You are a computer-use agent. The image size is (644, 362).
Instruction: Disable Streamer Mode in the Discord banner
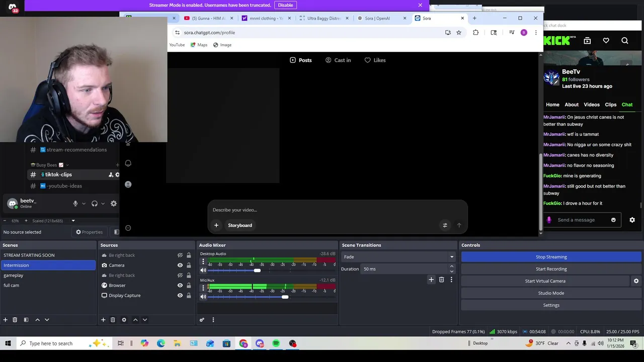click(285, 5)
